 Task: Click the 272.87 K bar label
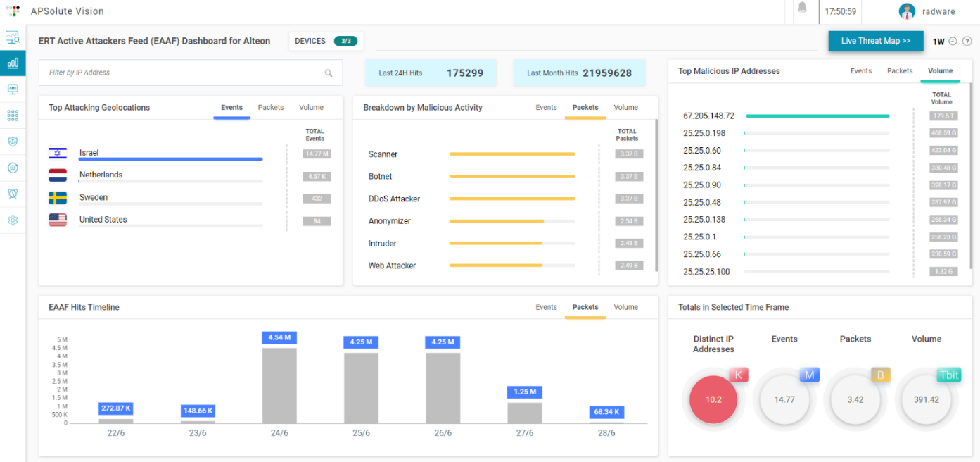116,408
